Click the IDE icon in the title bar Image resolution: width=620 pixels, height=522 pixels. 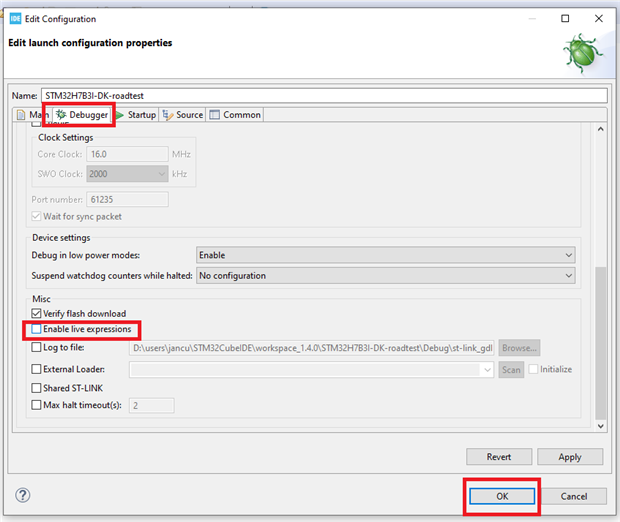(x=15, y=19)
